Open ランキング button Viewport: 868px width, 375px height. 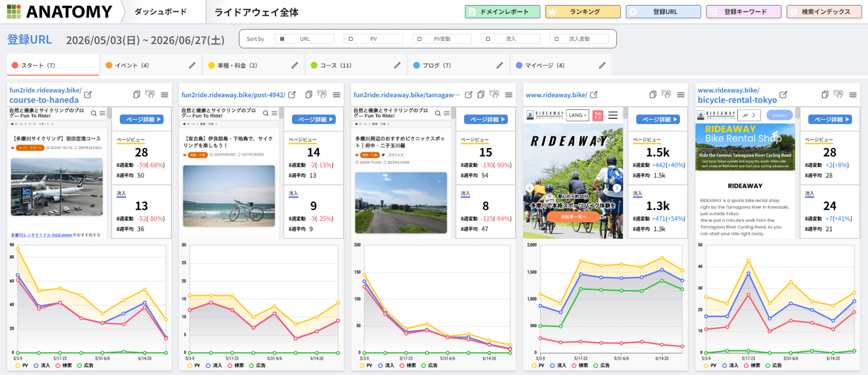tap(583, 12)
